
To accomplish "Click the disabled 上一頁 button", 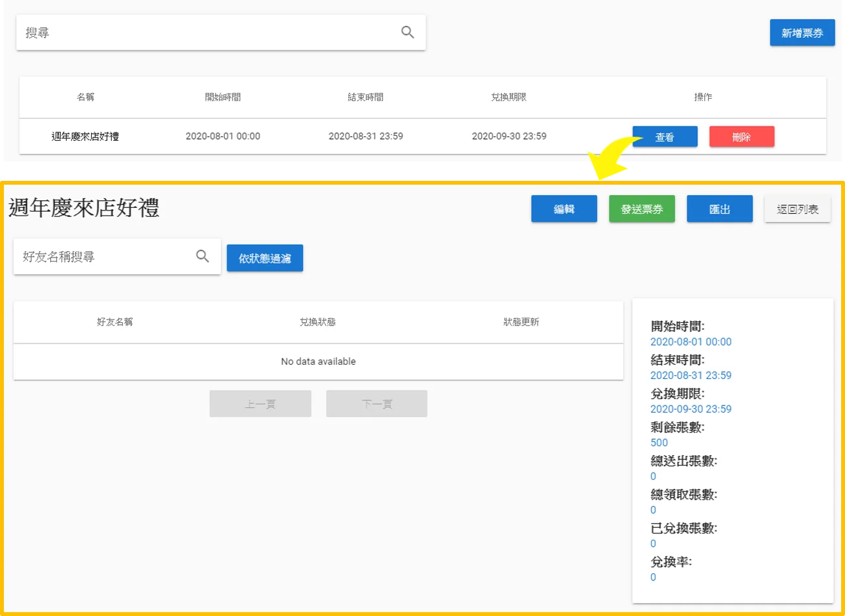I will (x=260, y=404).
